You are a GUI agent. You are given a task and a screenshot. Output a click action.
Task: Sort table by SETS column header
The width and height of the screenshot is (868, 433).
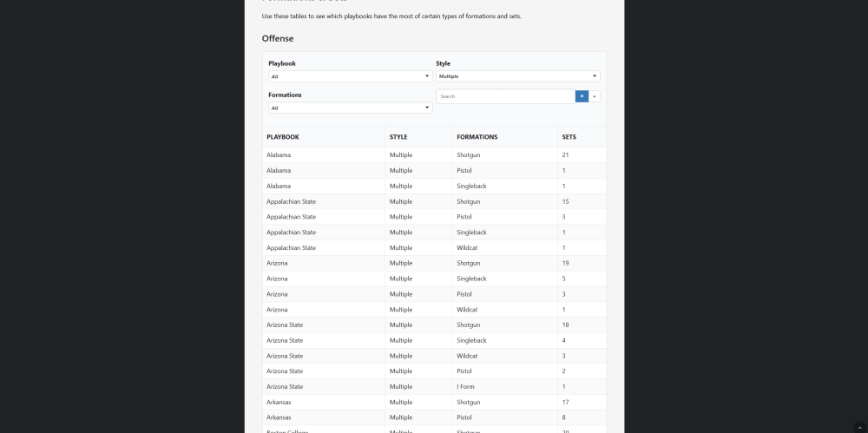pos(569,137)
